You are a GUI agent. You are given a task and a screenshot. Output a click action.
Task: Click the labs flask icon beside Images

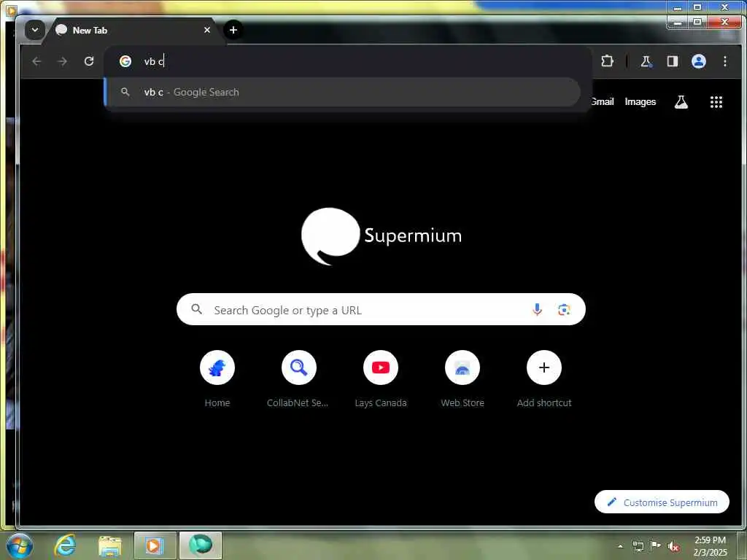pyautogui.click(x=681, y=102)
